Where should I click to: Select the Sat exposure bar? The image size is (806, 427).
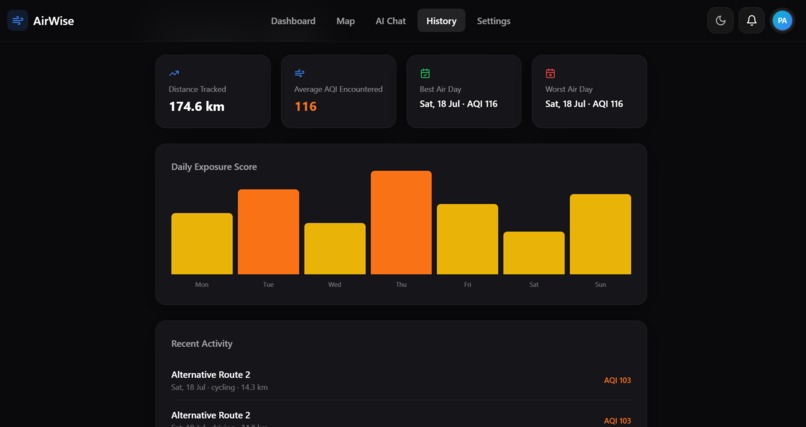[x=534, y=253]
